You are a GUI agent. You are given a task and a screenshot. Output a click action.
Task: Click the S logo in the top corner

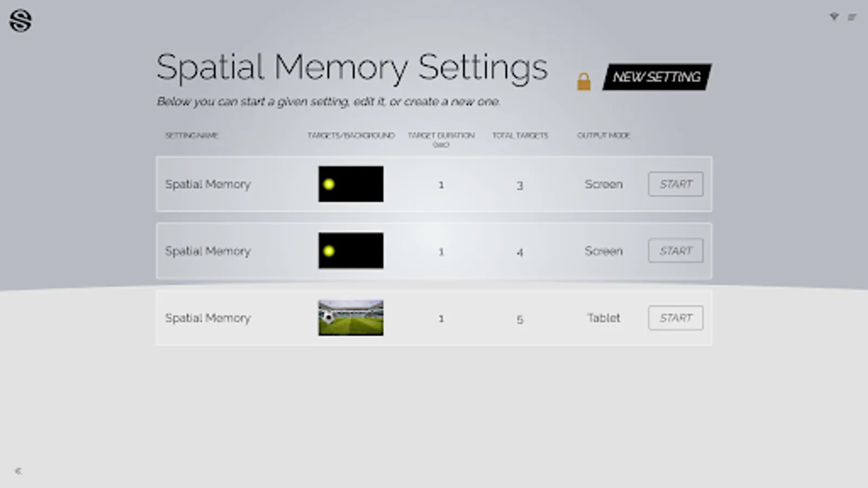pos(21,21)
